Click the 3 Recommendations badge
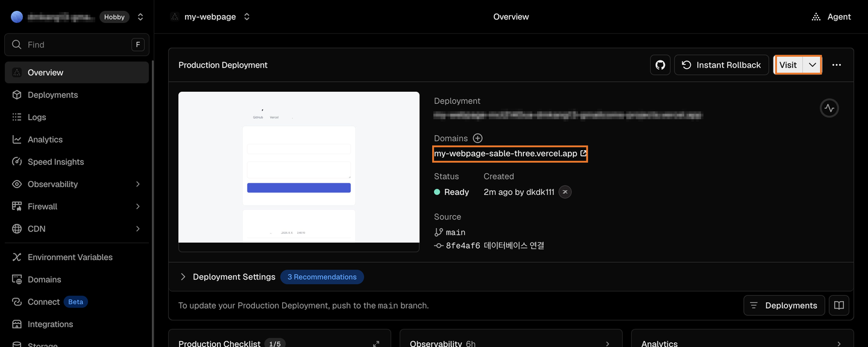 pos(322,277)
